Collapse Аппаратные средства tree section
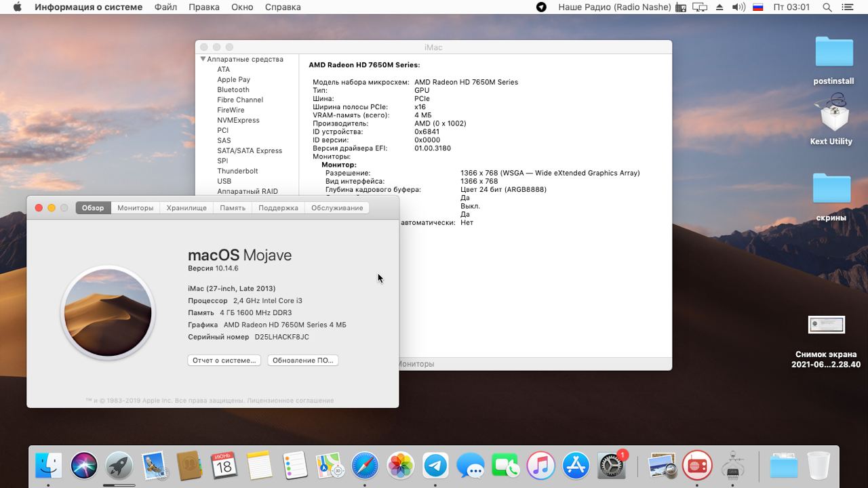 coord(203,59)
